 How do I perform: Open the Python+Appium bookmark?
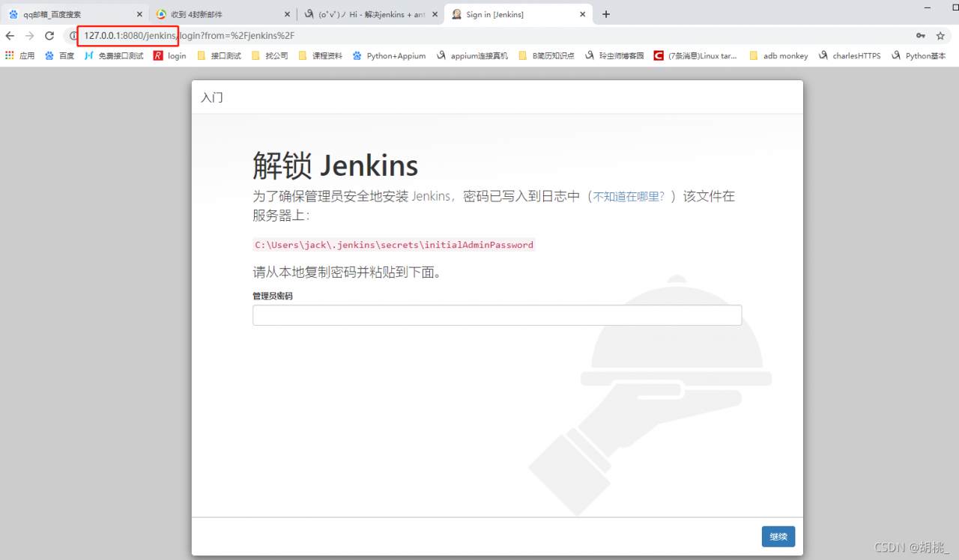click(390, 55)
